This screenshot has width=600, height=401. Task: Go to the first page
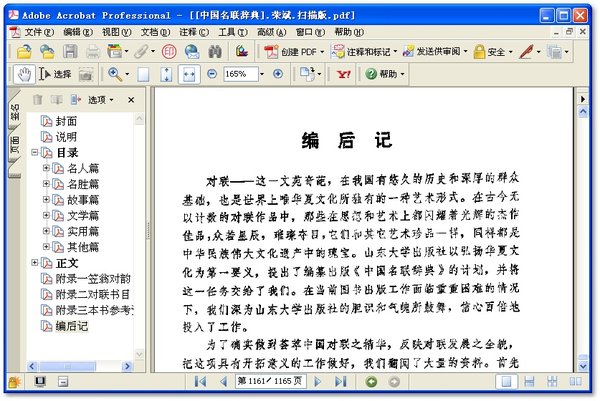click(200, 381)
